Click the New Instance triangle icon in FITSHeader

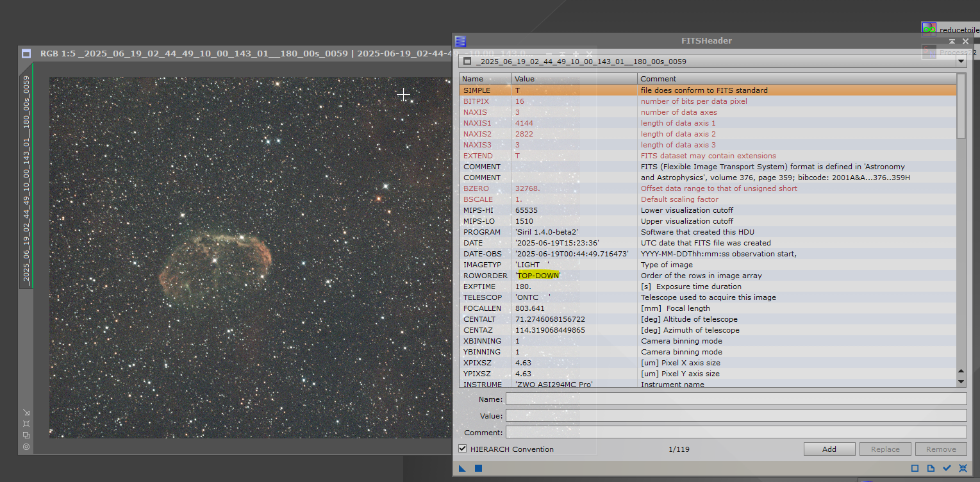click(463, 469)
